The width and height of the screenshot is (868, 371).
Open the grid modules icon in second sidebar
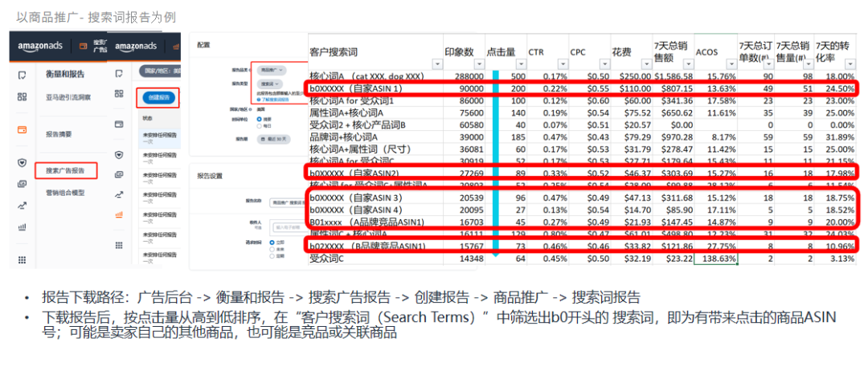[x=118, y=93]
